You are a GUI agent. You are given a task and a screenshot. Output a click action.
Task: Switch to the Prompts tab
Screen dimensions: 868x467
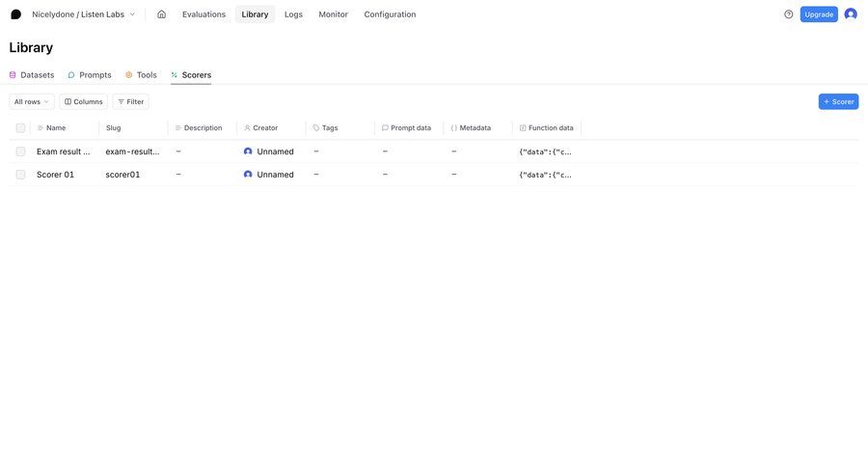[x=90, y=75]
